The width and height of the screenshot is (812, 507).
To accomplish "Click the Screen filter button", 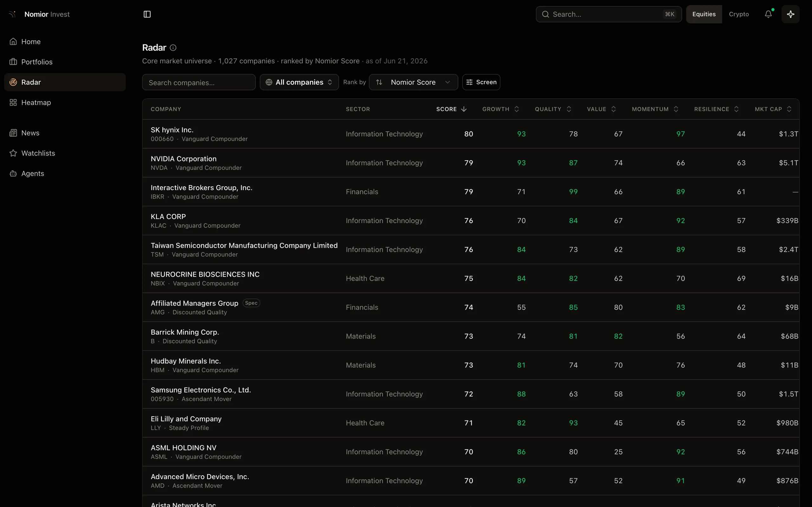I will (x=481, y=82).
